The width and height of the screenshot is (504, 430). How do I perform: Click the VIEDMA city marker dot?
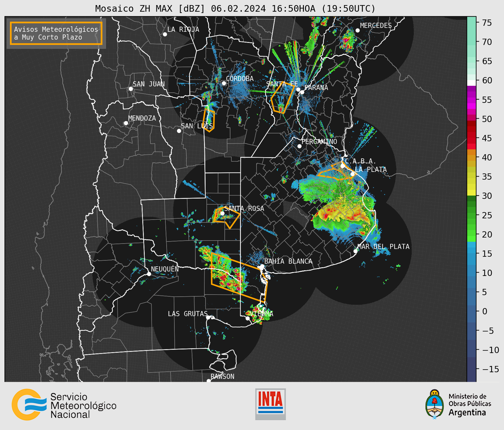[x=248, y=318]
